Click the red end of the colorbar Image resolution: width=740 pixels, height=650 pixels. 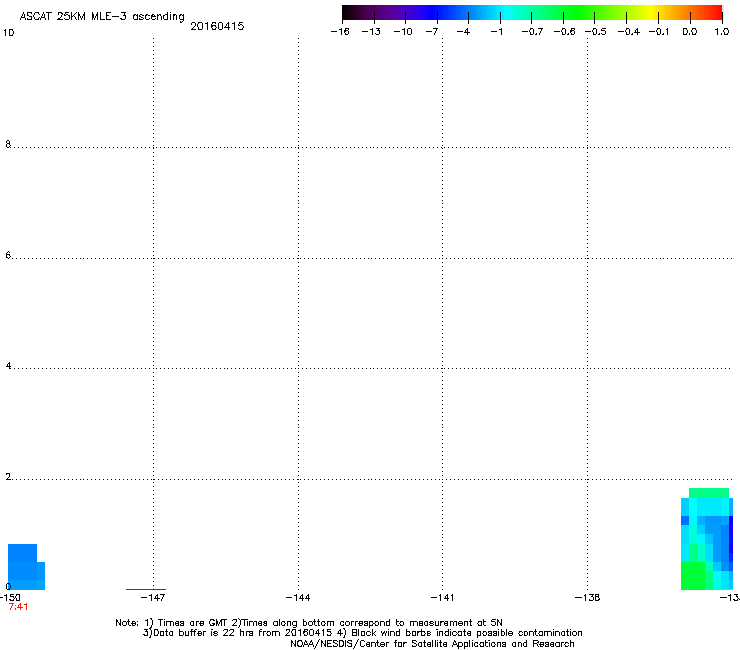pyautogui.click(x=715, y=13)
